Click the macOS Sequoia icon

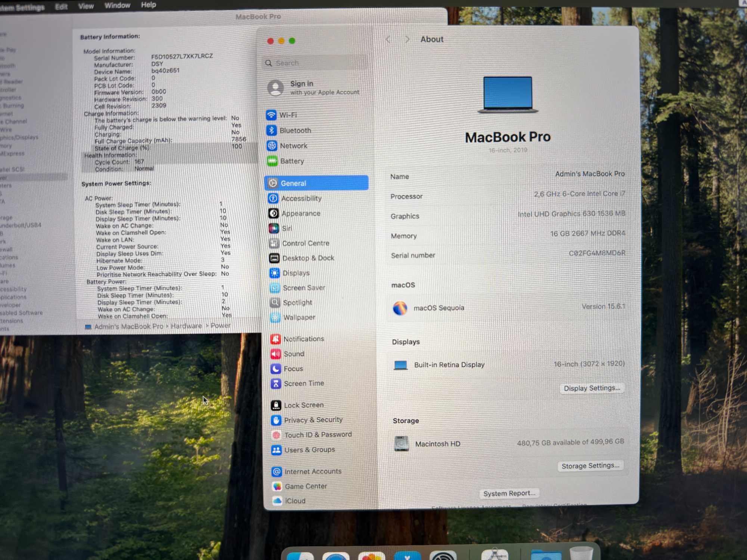(400, 308)
